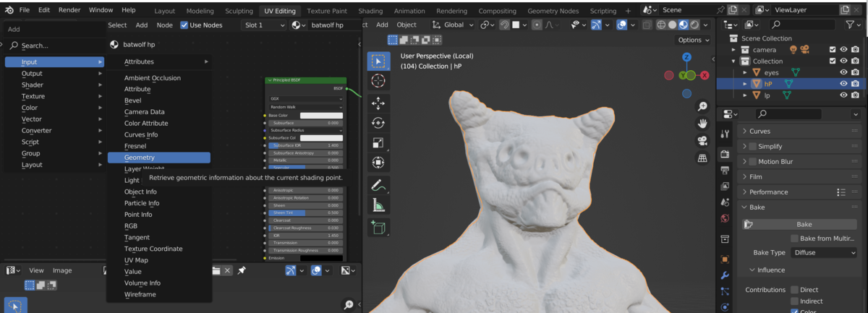This screenshot has height=313, width=868.
Task: Collapse the Collection tree item
Action: [734, 61]
